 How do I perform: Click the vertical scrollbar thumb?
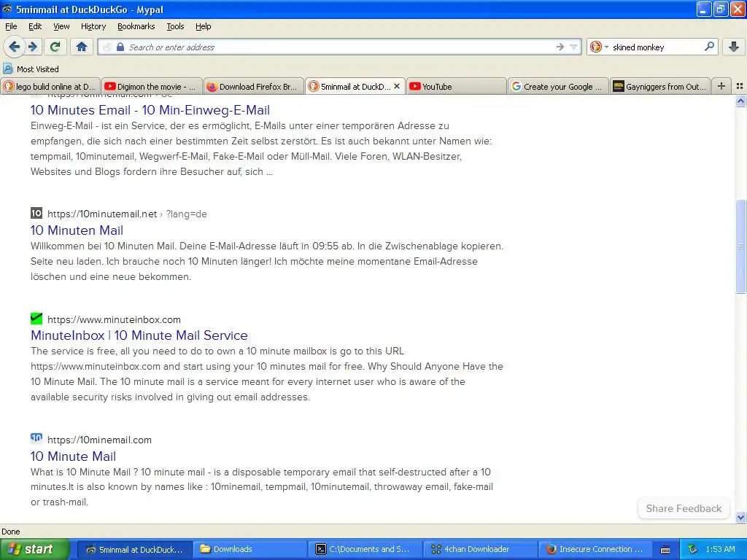click(740, 246)
